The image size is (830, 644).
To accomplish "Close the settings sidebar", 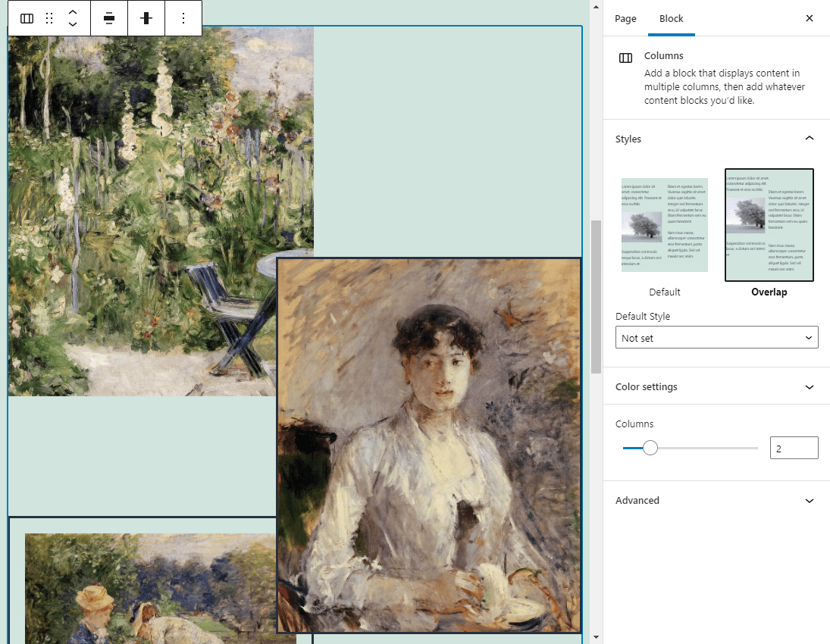I will tap(810, 19).
